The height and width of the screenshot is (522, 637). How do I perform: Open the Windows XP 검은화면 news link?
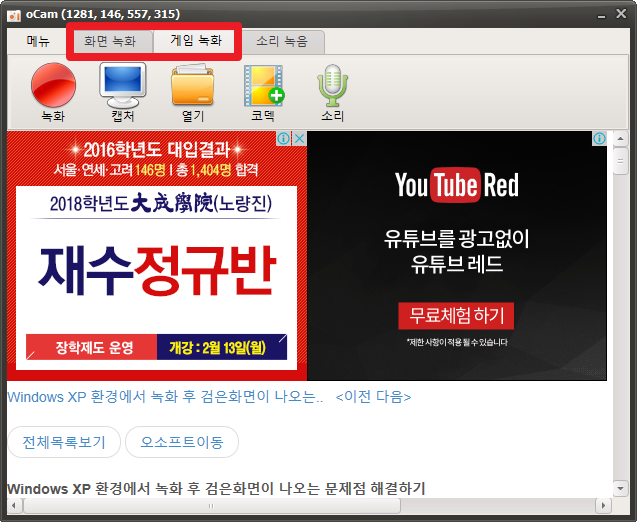point(165,396)
